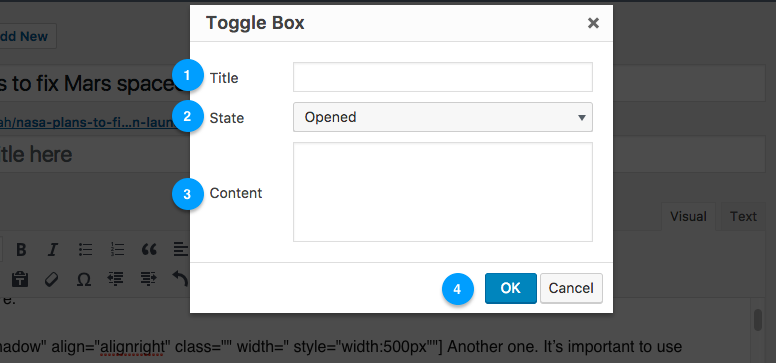Open the Omega special character picker
The image size is (776, 363).
(84, 280)
